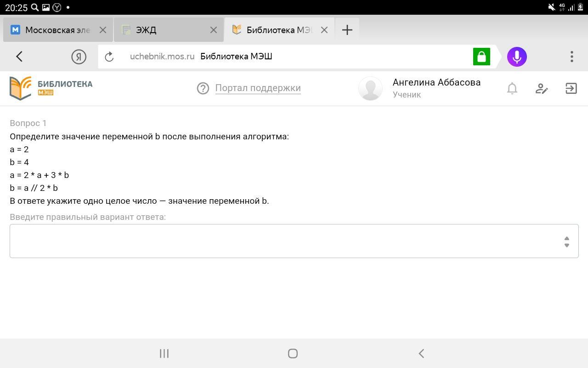Tap the green secure-connection lock icon
Viewport: 588px width, 368px height.
[x=481, y=57]
